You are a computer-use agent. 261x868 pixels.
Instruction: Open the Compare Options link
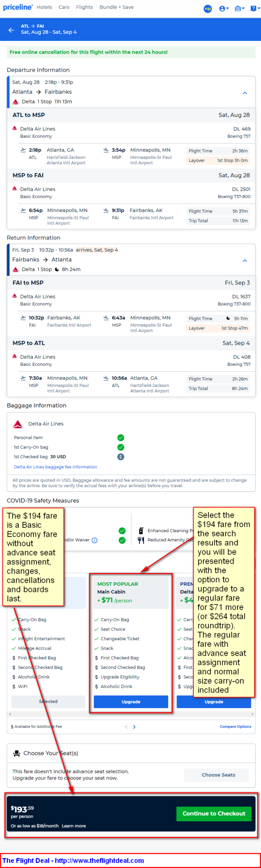pyautogui.click(x=235, y=726)
